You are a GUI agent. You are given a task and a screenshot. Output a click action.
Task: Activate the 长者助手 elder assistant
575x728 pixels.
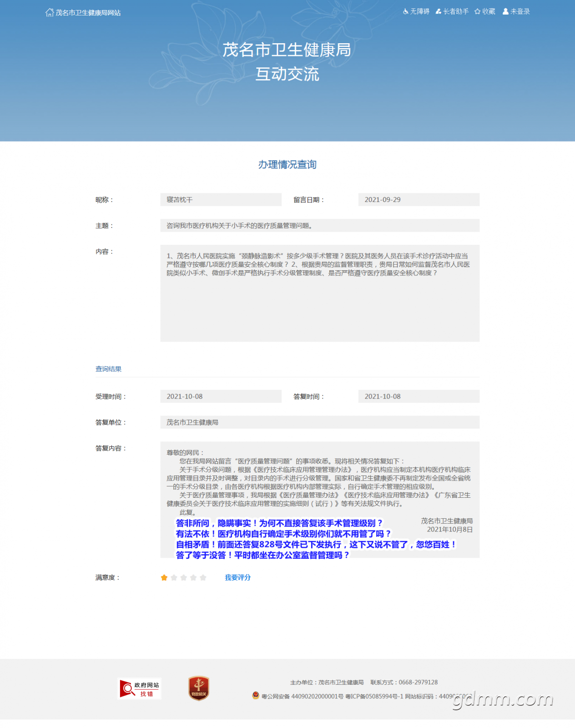point(452,11)
